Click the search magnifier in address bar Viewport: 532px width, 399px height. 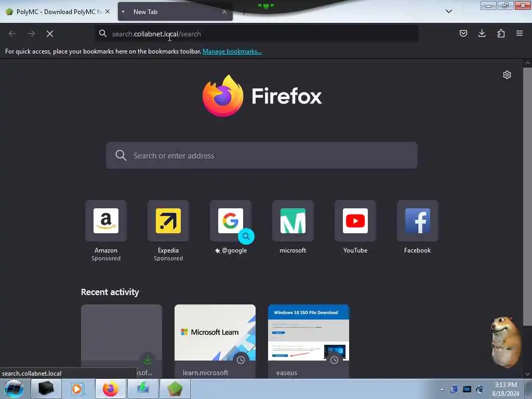point(103,33)
